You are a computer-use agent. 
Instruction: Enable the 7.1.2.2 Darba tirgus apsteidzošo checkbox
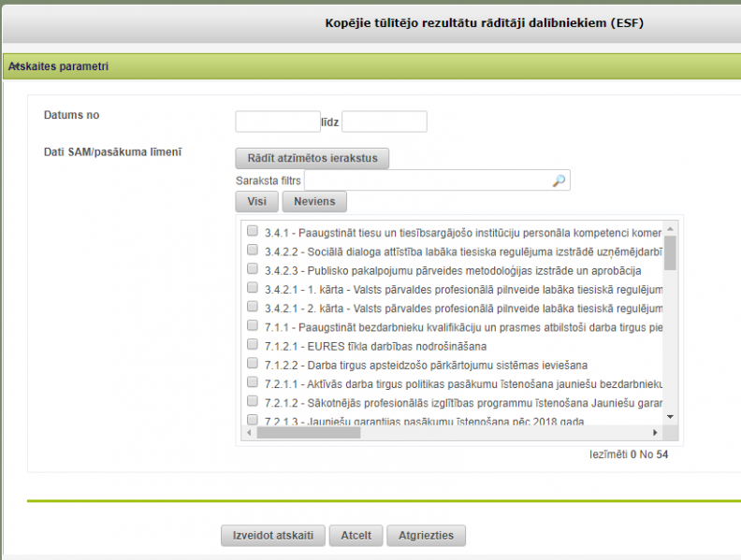tap(253, 364)
